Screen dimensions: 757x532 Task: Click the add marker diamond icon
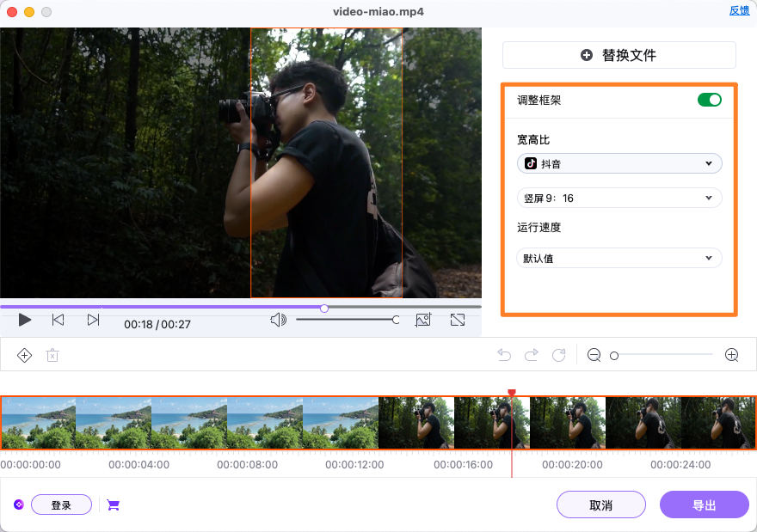coord(24,354)
